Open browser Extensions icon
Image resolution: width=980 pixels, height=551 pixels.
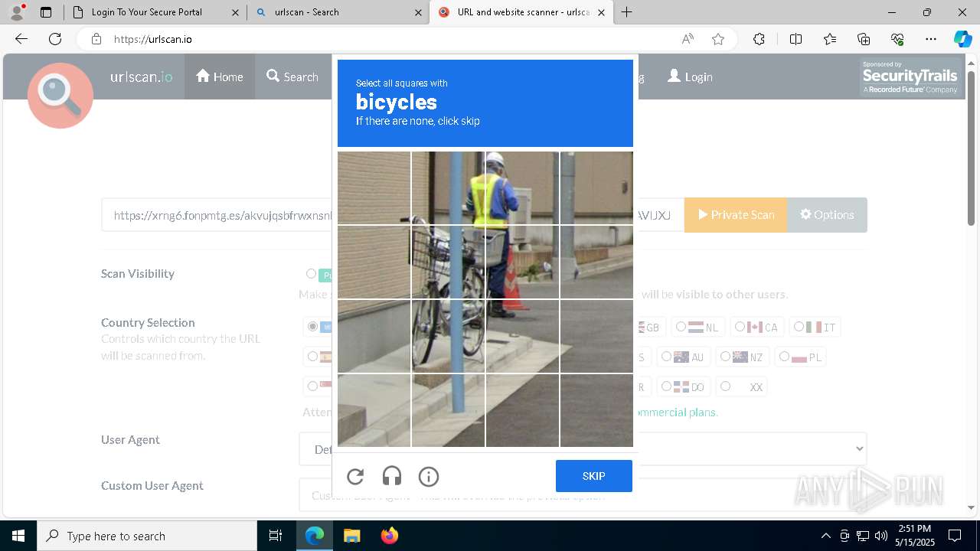[x=759, y=39]
